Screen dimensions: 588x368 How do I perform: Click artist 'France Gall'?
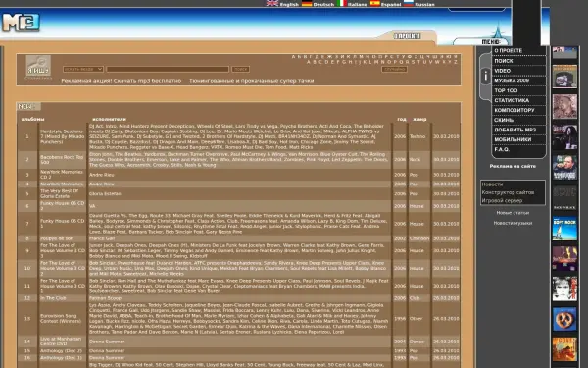point(100,238)
